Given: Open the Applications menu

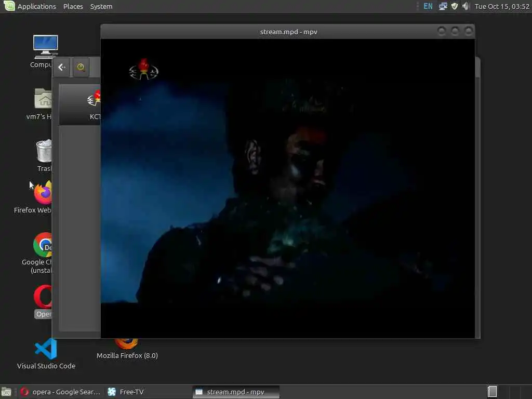Looking at the screenshot, I should [x=37, y=6].
